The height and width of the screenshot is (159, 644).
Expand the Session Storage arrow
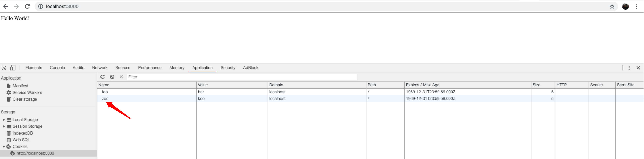click(4, 127)
